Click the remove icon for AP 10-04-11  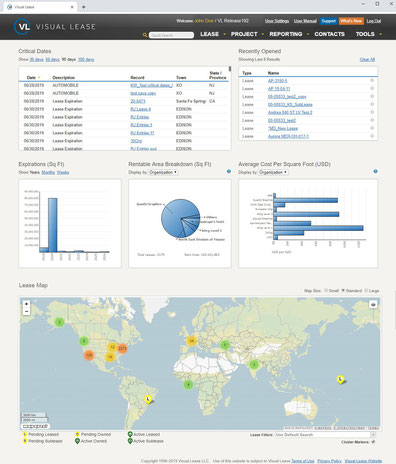pos(372,88)
